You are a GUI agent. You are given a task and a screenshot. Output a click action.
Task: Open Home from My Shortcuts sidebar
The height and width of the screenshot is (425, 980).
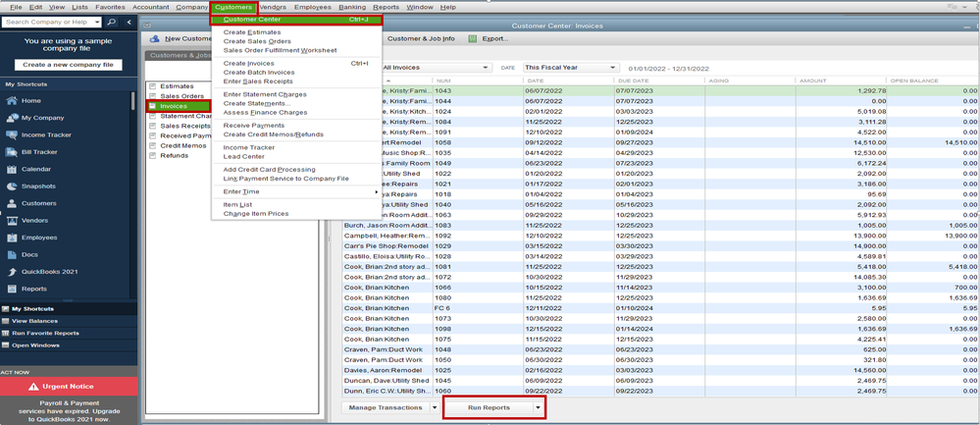point(30,100)
